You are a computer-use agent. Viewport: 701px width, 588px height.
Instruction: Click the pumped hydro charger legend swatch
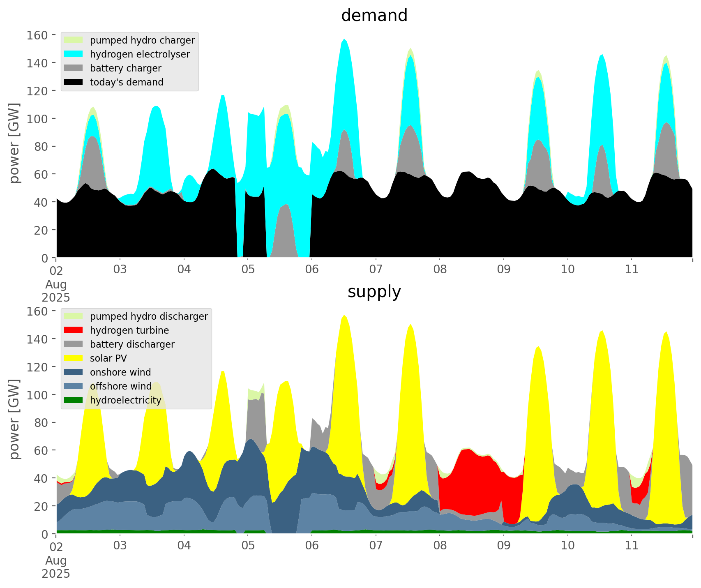74,40
